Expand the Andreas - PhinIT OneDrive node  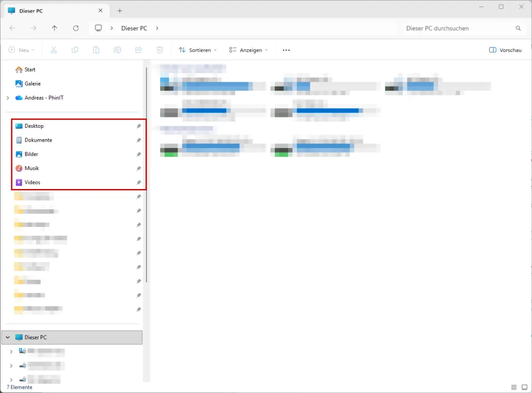pos(8,98)
